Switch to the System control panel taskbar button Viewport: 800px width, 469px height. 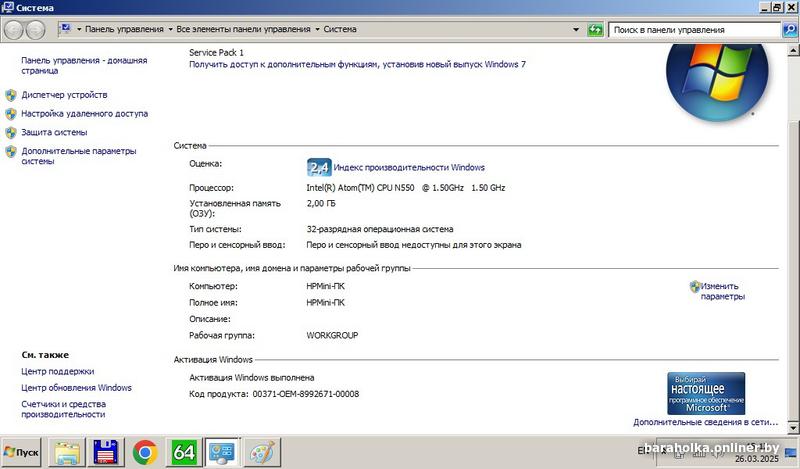tap(222, 452)
